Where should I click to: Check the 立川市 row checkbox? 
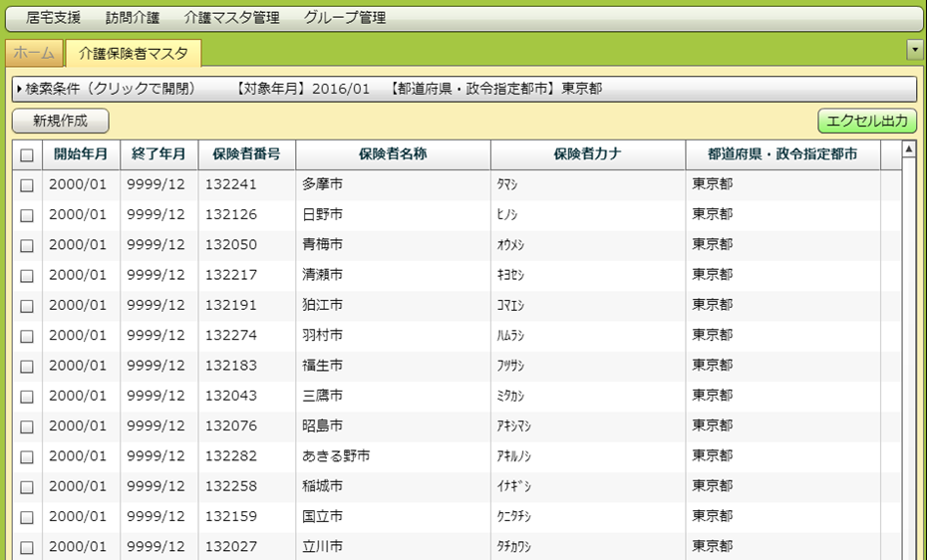click(27, 547)
